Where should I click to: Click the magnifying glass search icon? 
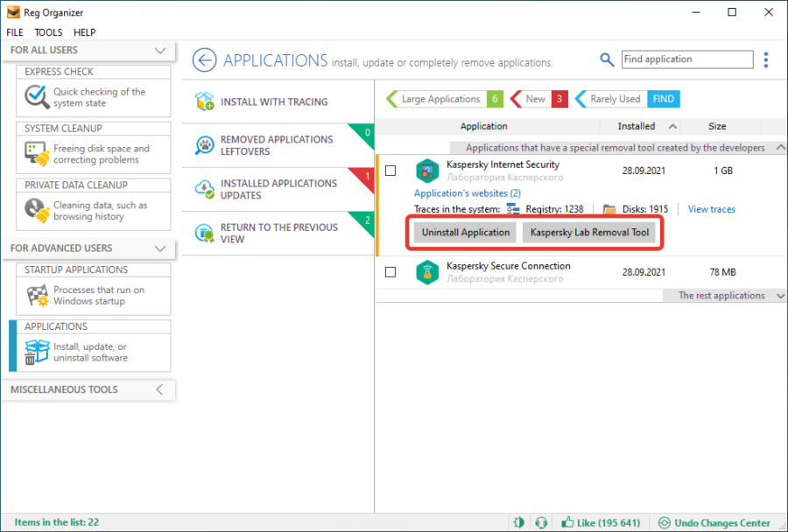[x=607, y=59]
